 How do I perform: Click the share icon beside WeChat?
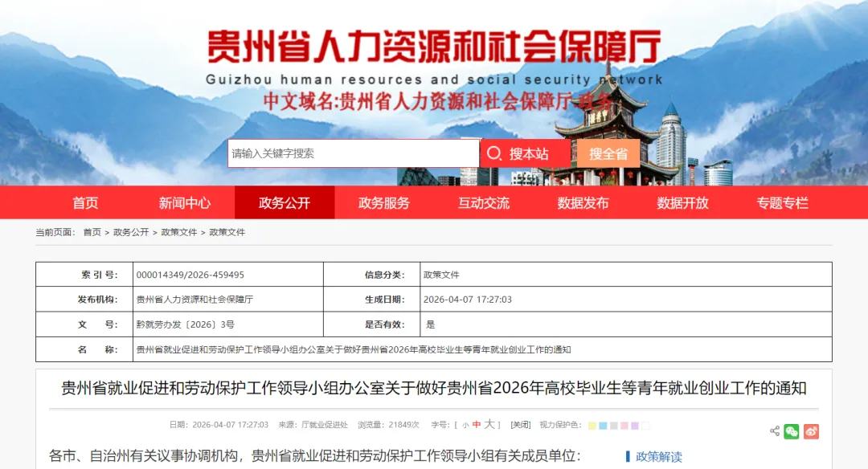coord(775,431)
